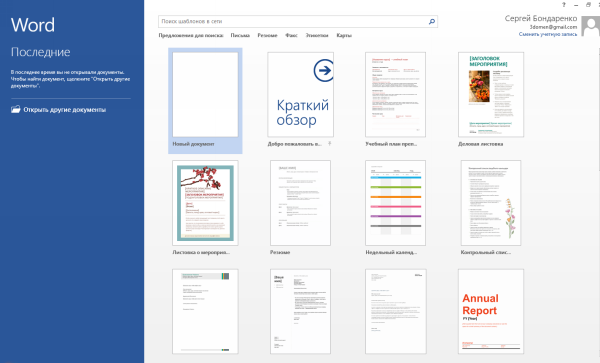Screen dimensions: 600x363
Task: Pick the Карты suggested search
Action: coord(344,36)
